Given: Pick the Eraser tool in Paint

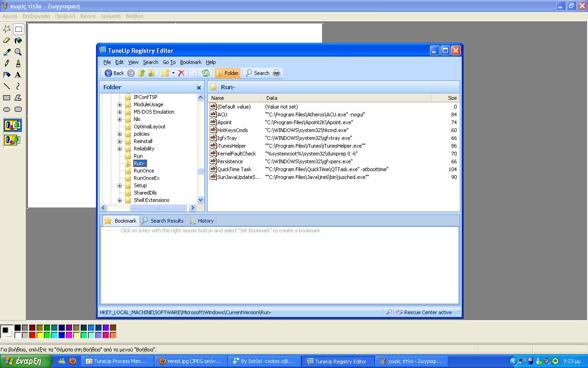Looking at the screenshot, I should (7, 40).
